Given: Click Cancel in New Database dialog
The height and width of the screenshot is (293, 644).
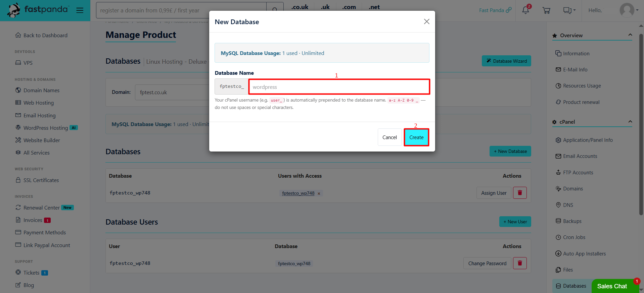Looking at the screenshot, I should click(389, 137).
